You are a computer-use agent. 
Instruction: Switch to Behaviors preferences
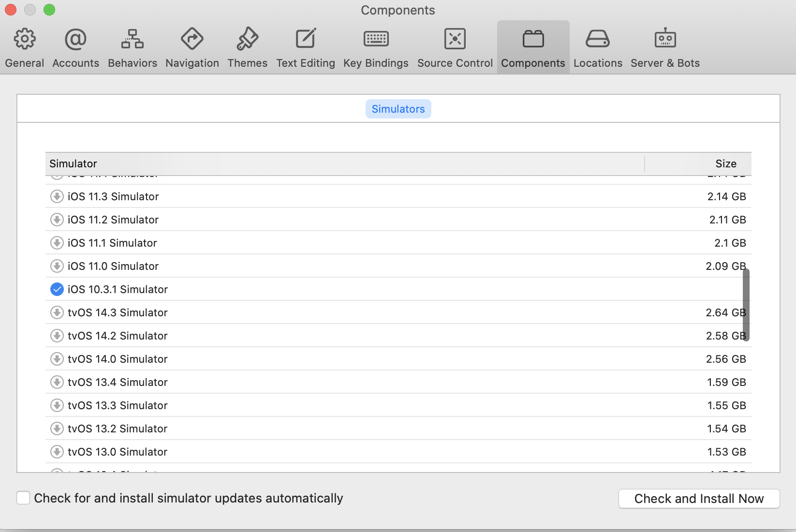click(133, 48)
